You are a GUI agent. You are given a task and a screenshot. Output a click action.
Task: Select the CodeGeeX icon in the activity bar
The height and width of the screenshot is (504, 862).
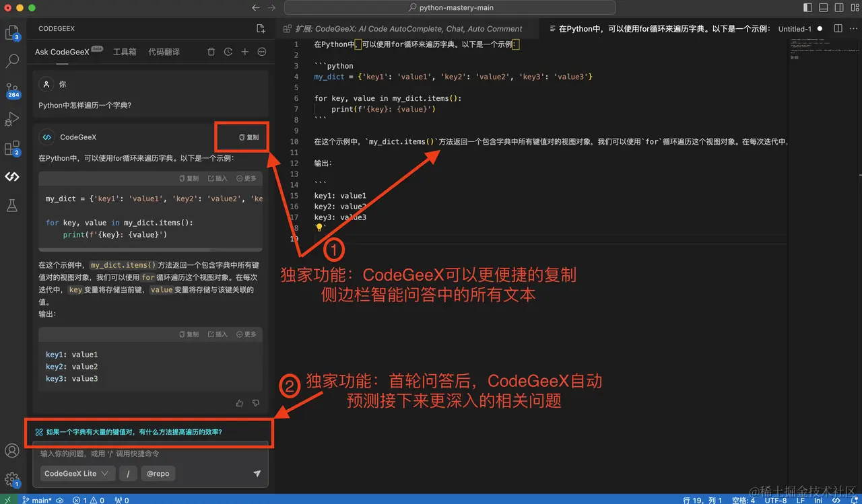(12, 177)
